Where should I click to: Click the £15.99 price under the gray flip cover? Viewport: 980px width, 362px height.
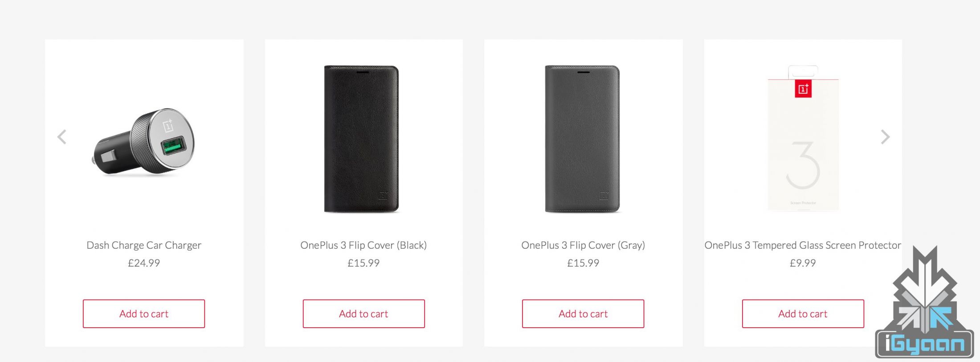pos(583,263)
